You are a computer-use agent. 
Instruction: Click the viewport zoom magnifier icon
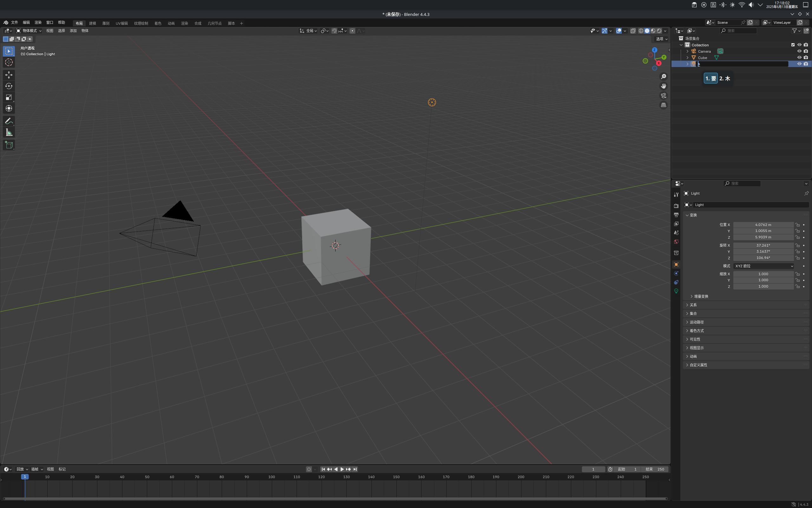[663, 77]
